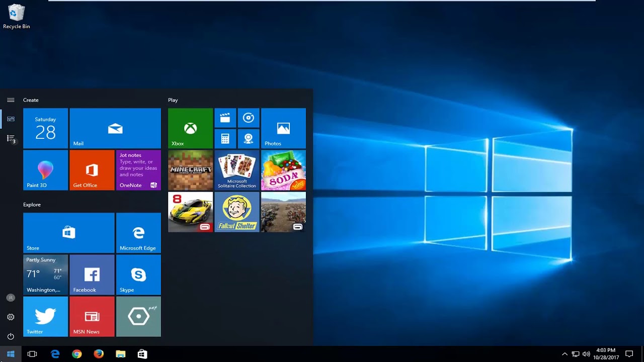Open the Groove Music small tile
Screen dimensions: 644x362
coord(249,118)
